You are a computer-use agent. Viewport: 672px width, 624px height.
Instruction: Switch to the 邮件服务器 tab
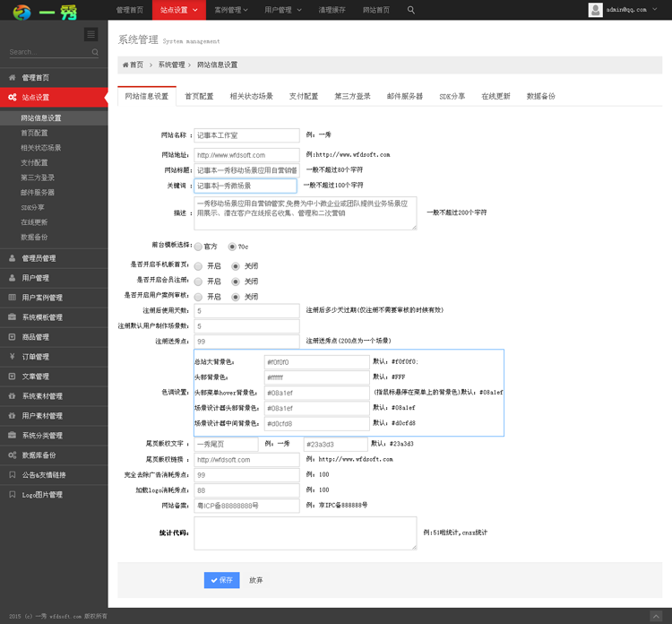click(x=405, y=96)
